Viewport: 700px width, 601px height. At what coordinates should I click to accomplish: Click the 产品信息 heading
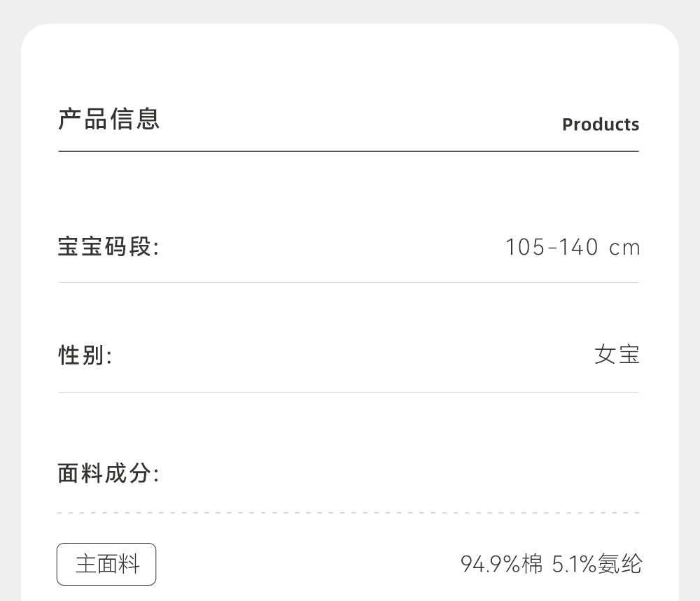pyautogui.click(x=108, y=119)
